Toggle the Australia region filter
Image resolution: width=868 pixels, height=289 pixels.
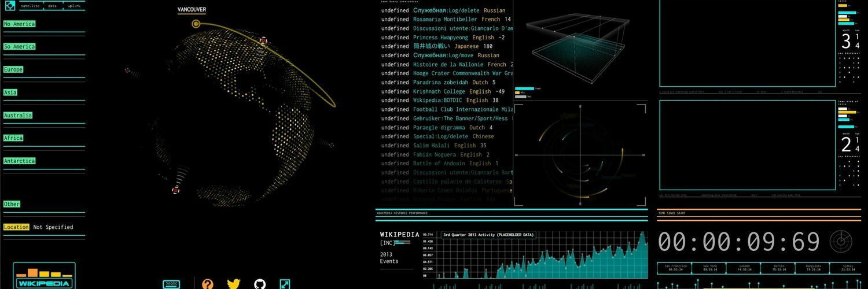pos(18,115)
